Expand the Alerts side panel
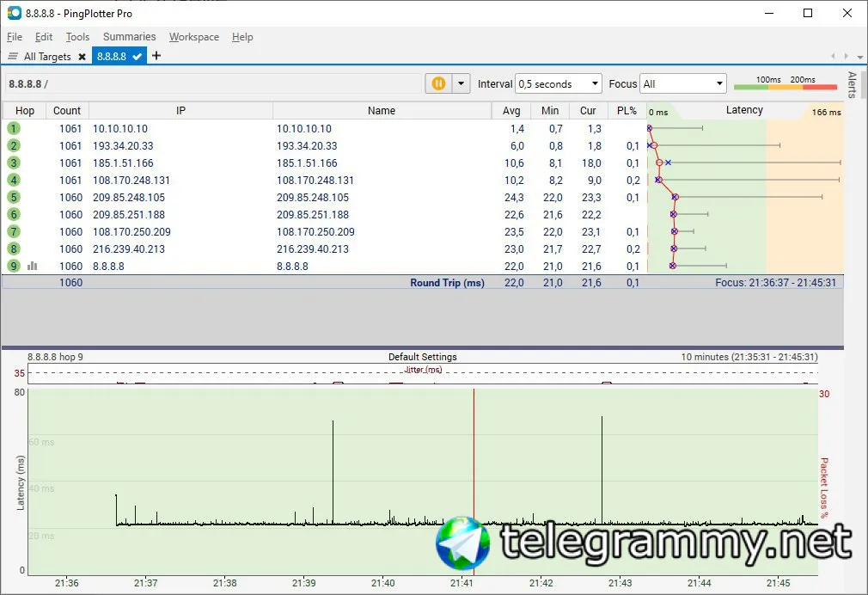Screen dimensions: 868x595 [x=852, y=85]
